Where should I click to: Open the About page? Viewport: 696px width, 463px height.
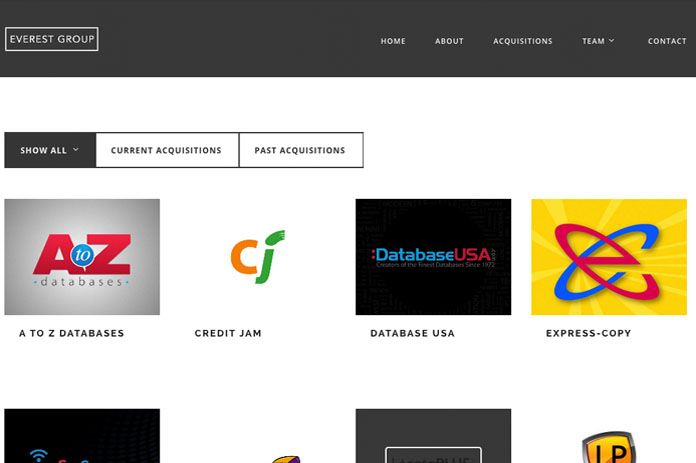tap(449, 41)
